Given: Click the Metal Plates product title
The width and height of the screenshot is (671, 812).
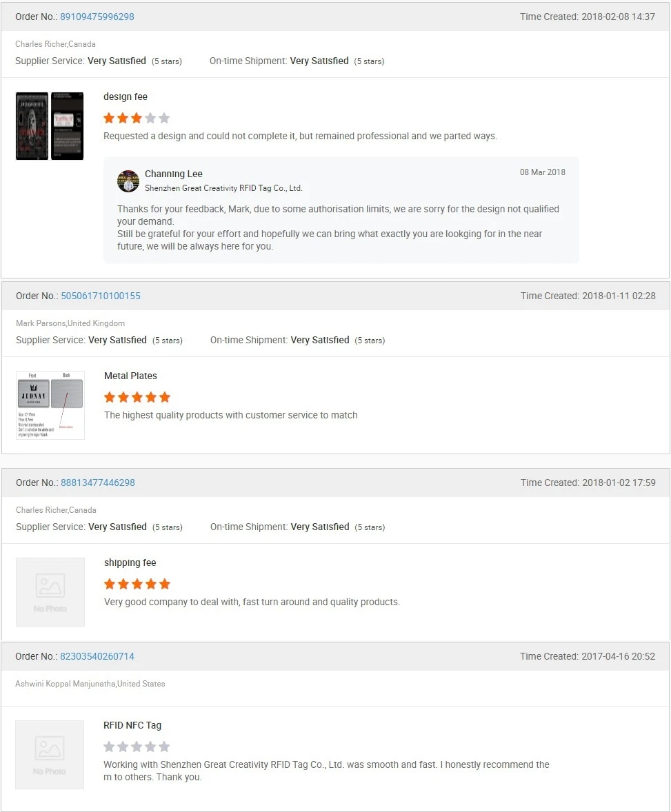Looking at the screenshot, I should point(130,376).
